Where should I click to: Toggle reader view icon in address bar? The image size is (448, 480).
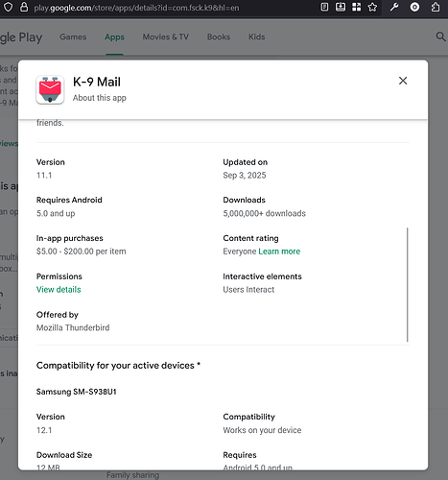324,7
